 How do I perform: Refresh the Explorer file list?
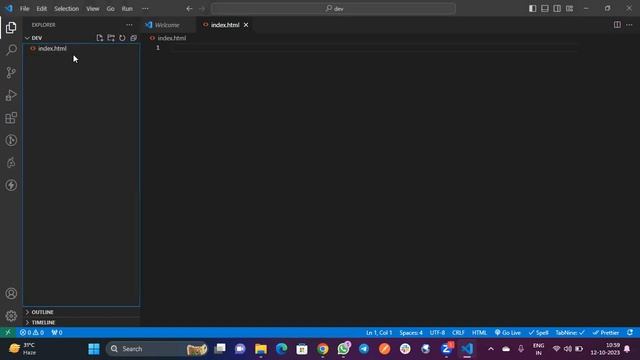click(x=122, y=38)
